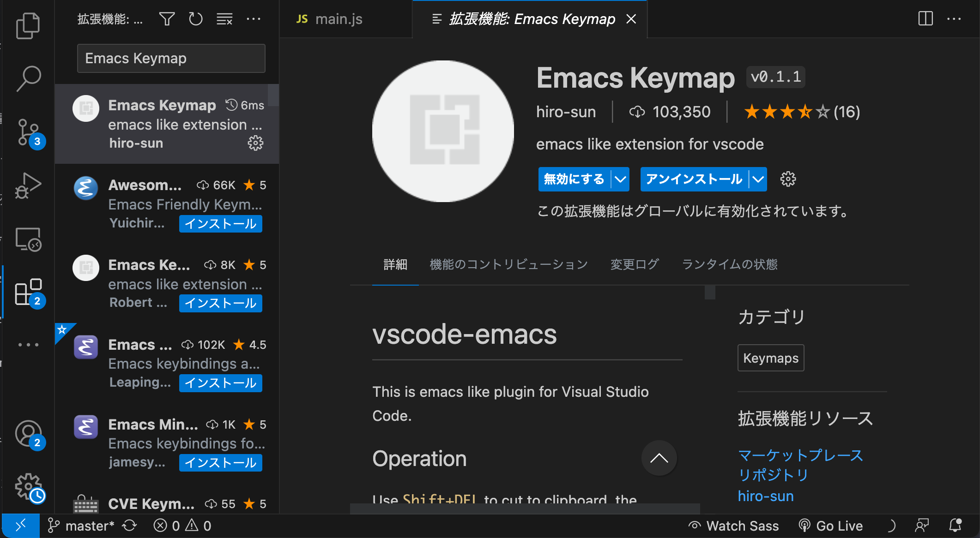Viewport: 980px width, 538px height.
Task: Select 機能のコントリビューション tab
Action: click(509, 264)
